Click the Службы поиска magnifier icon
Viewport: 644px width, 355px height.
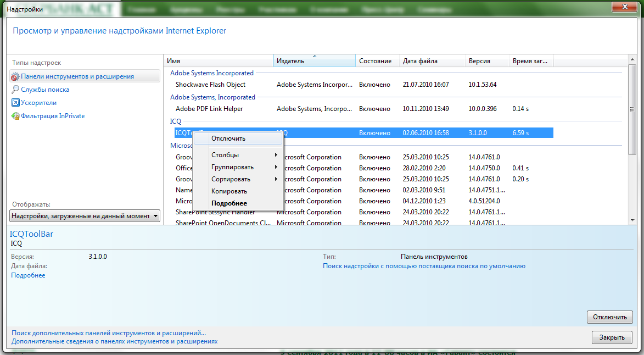coord(15,90)
